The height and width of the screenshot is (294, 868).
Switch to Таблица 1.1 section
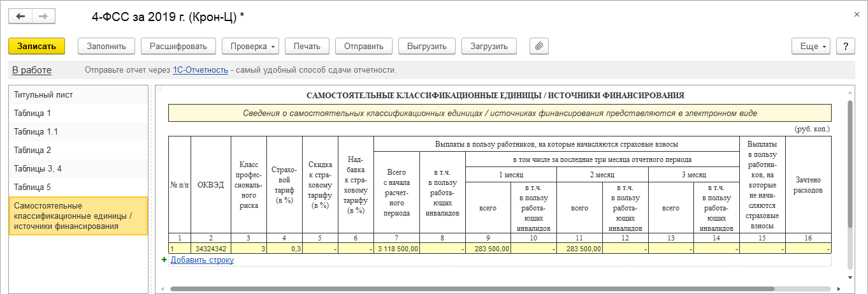[x=78, y=132]
